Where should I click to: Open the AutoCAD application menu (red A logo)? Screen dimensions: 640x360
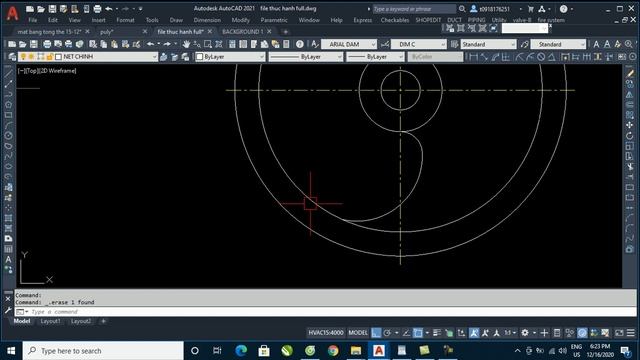click(13, 13)
